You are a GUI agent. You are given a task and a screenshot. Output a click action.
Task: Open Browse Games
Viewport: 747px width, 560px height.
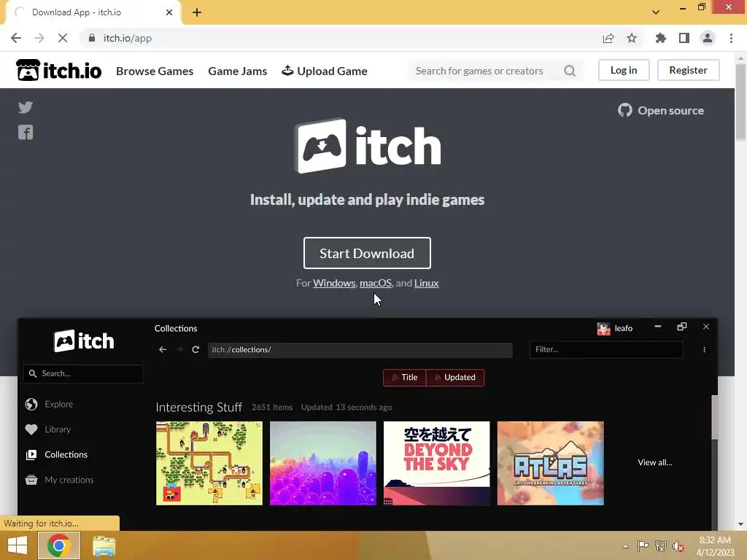155,71
